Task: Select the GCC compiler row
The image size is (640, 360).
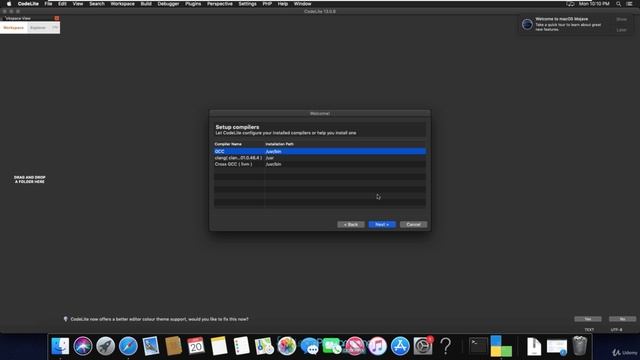Action: pos(320,151)
